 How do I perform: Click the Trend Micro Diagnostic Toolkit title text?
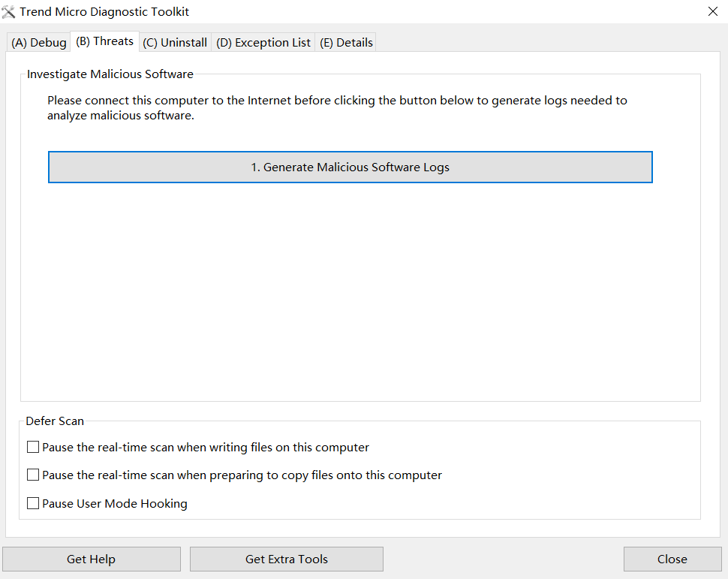(x=104, y=11)
